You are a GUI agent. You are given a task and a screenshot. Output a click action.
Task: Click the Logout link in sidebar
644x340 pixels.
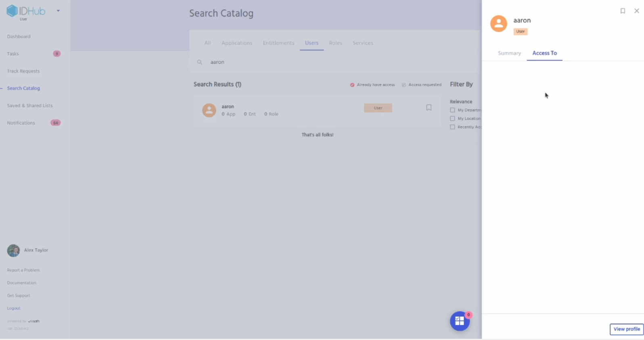pos(14,308)
